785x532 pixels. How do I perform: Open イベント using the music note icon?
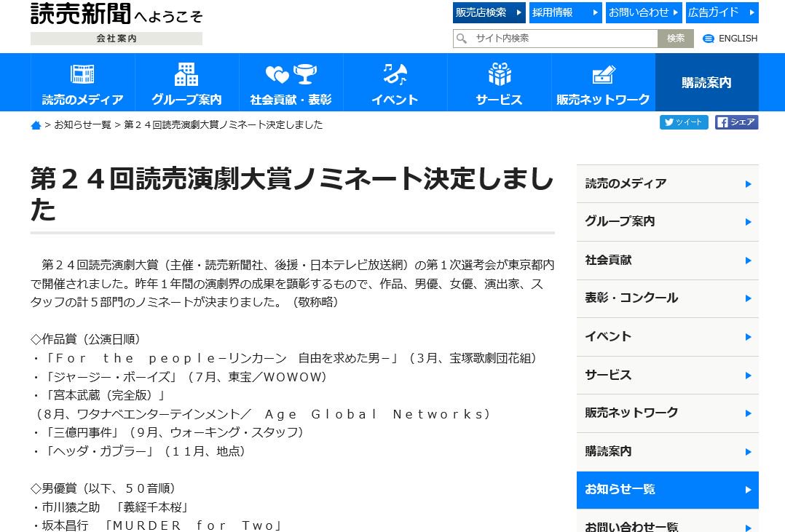(x=394, y=74)
